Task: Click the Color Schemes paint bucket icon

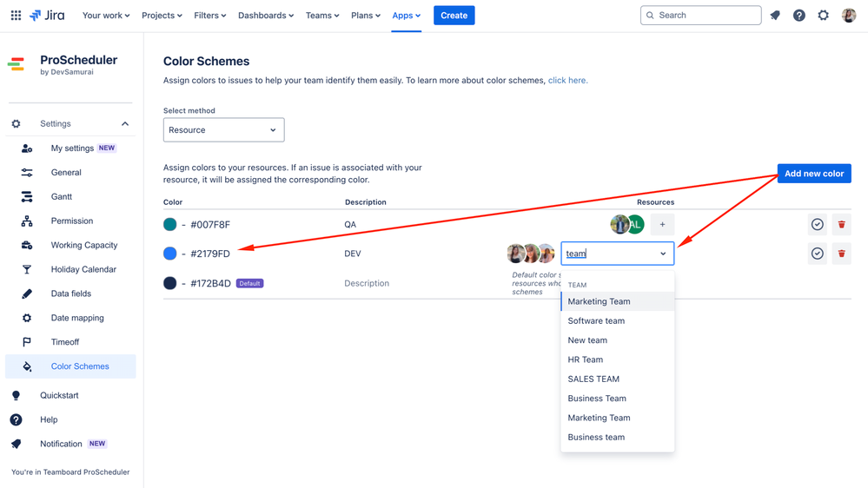Action: pos(27,366)
